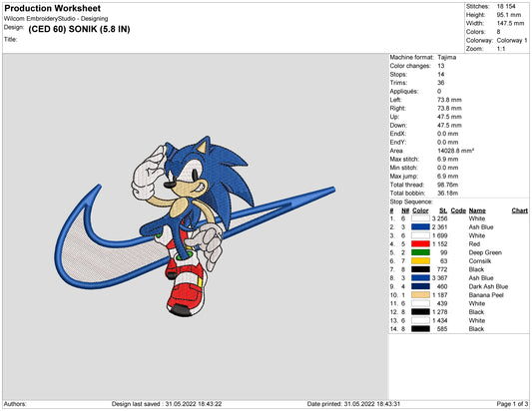Choose the Cornsilk yellow swatch in row 6
Viewport: 532px width, 411px height.
(420, 261)
